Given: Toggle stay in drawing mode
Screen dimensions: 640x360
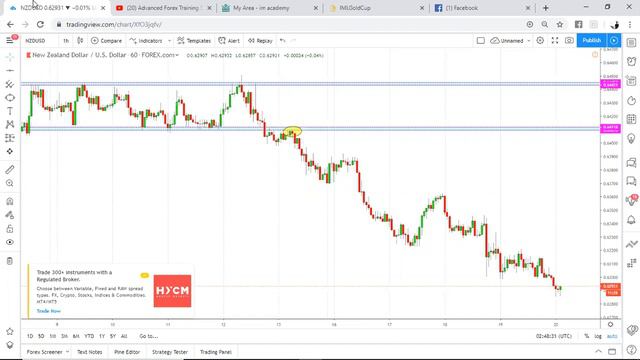Looking at the screenshot, I should [10, 215].
